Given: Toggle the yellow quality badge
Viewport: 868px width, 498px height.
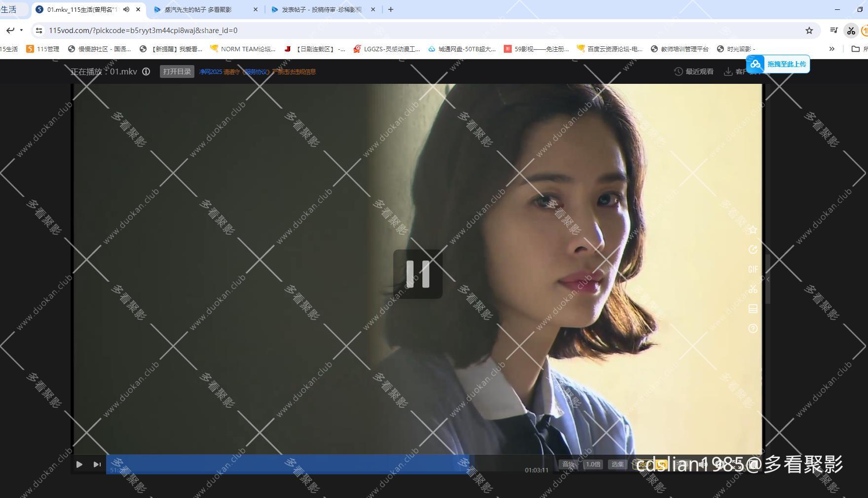Looking at the screenshot, I should pos(660,464).
